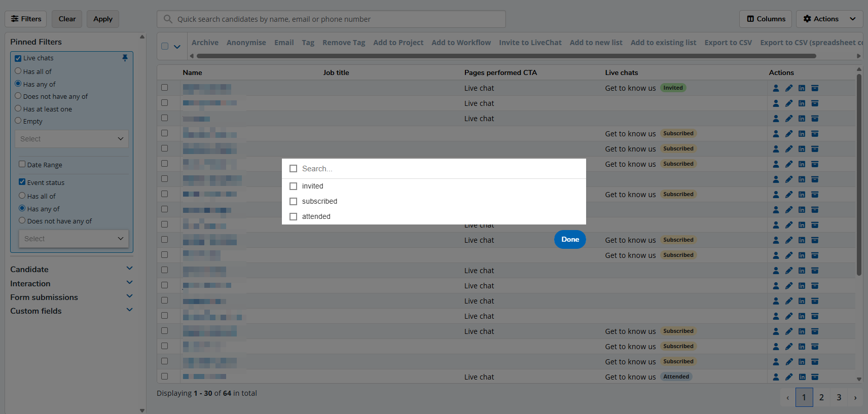The height and width of the screenshot is (414, 868).
Task: Tick the 'subscribed' checkbox in the popup
Action: coord(293,201)
